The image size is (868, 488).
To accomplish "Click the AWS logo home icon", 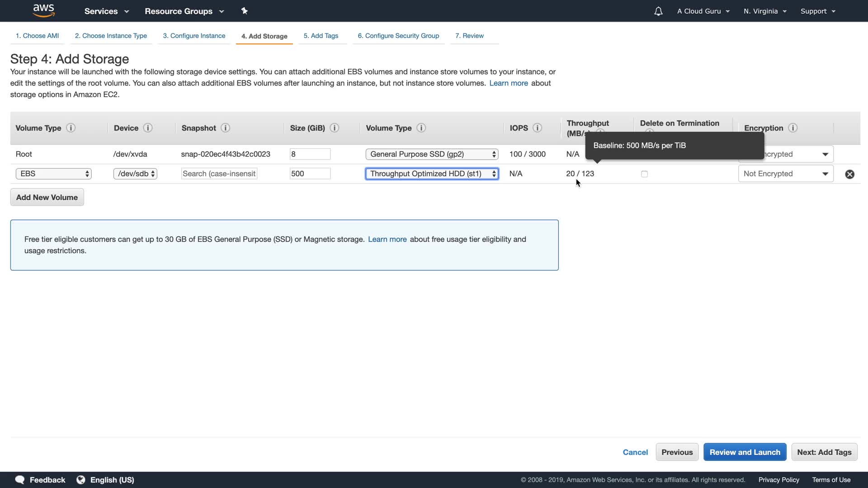I will pos(44,11).
